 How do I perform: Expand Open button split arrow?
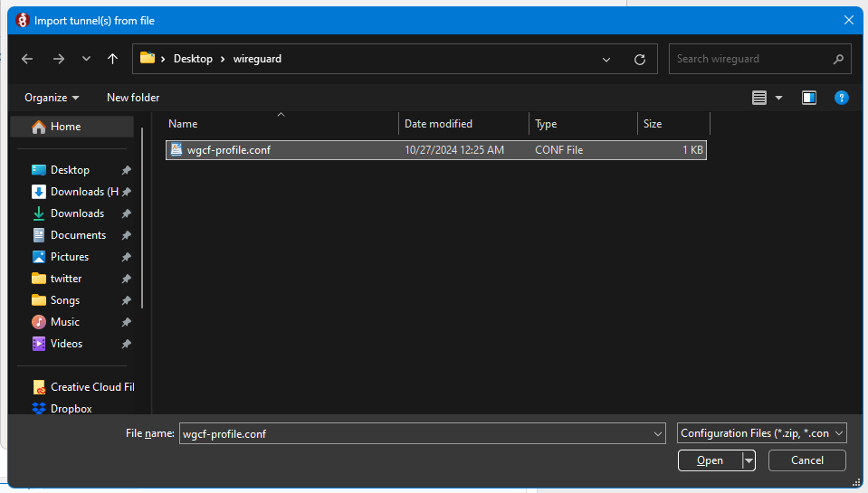tap(749, 460)
